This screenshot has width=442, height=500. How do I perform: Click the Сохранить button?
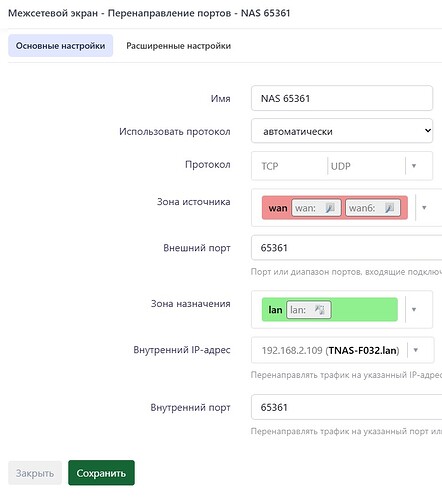[101, 473]
